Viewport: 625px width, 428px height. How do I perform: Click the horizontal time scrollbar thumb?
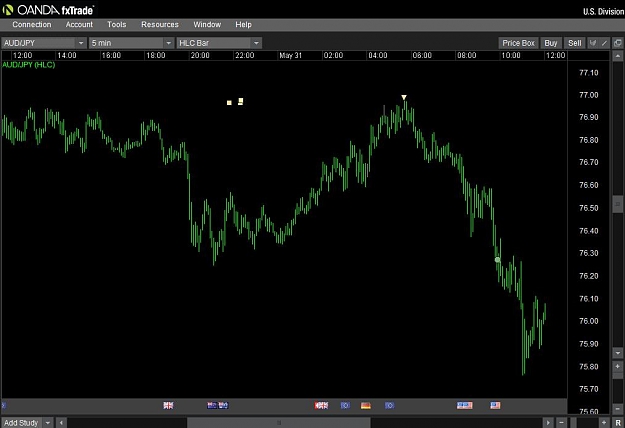(x=279, y=422)
